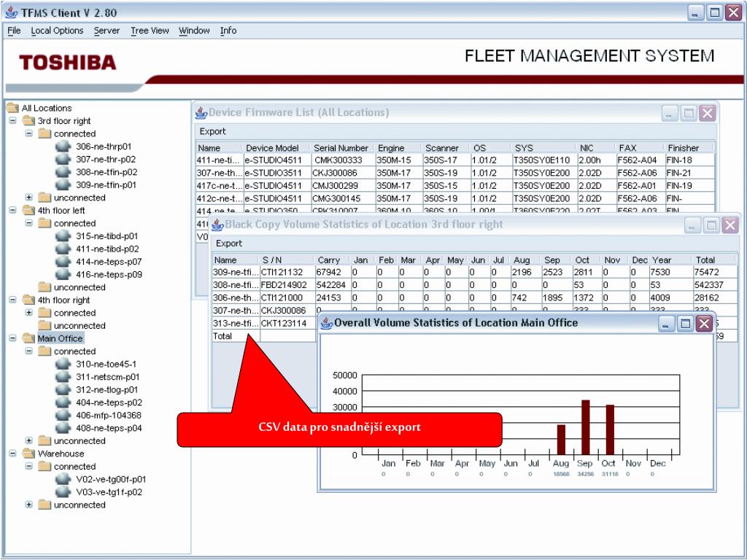Maximize the Overall Volume Statistics window

(685, 324)
